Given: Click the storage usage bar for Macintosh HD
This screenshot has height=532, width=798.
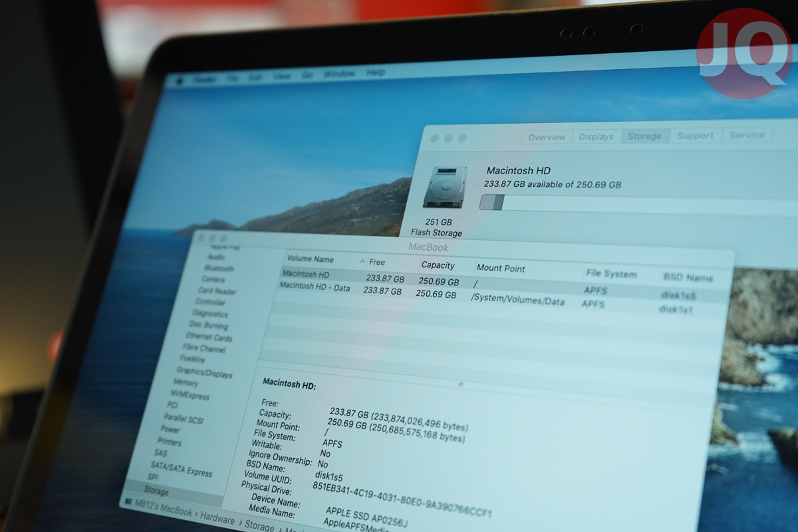Looking at the screenshot, I should point(638,204).
